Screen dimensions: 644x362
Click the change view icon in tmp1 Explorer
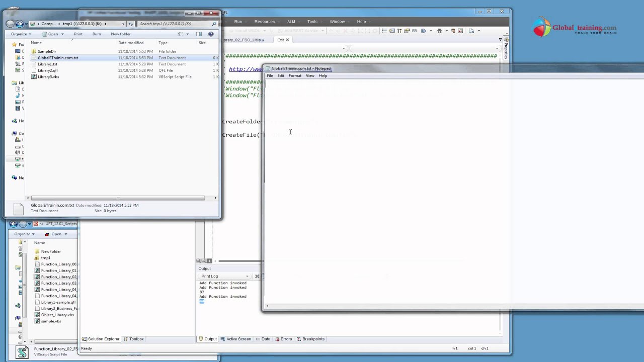pyautogui.click(x=180, y=34)
